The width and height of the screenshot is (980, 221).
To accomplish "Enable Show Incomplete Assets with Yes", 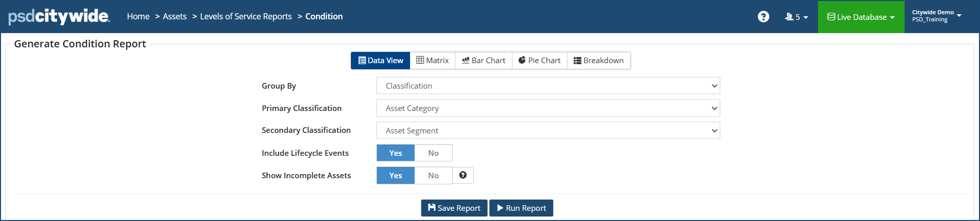I will click(x=396, y=176).
